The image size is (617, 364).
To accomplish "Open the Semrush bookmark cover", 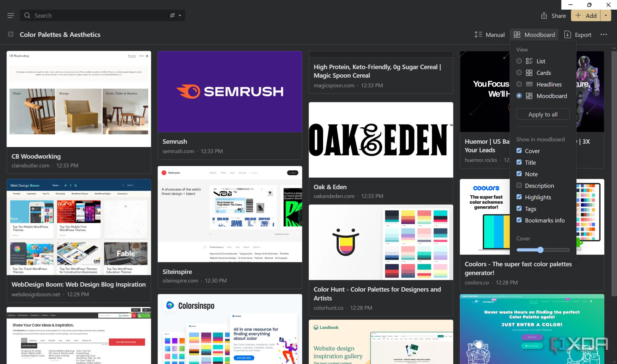I will (x=230, y=92).
